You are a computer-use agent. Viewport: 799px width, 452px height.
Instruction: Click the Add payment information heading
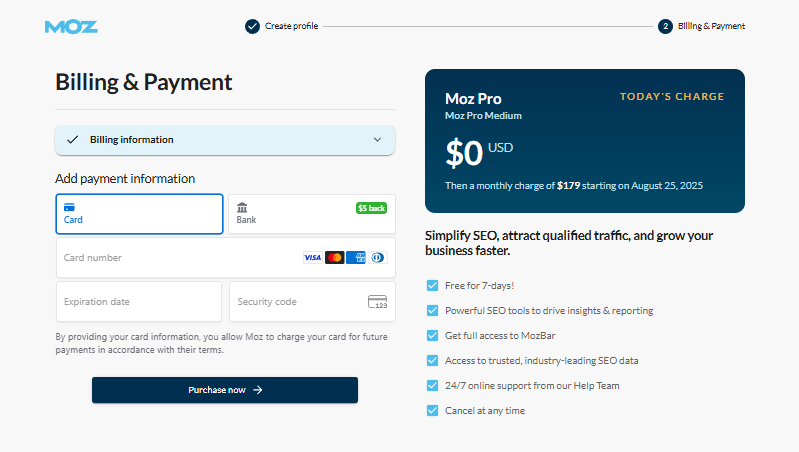point(125,178)
